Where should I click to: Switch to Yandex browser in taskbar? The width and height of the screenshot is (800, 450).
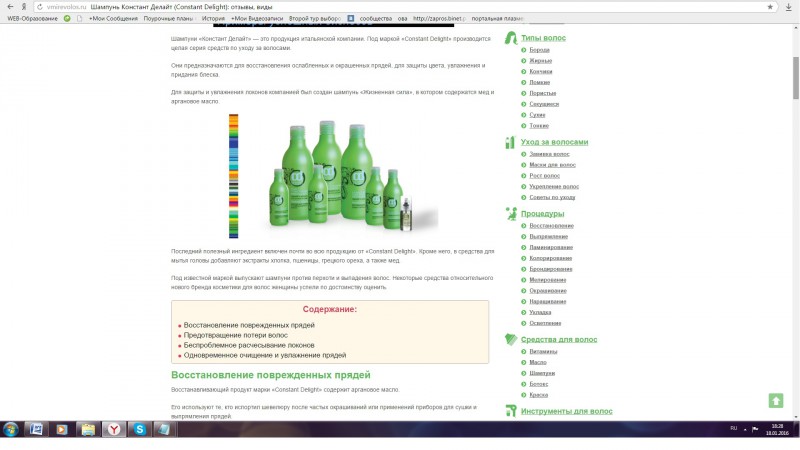point(114,430)
